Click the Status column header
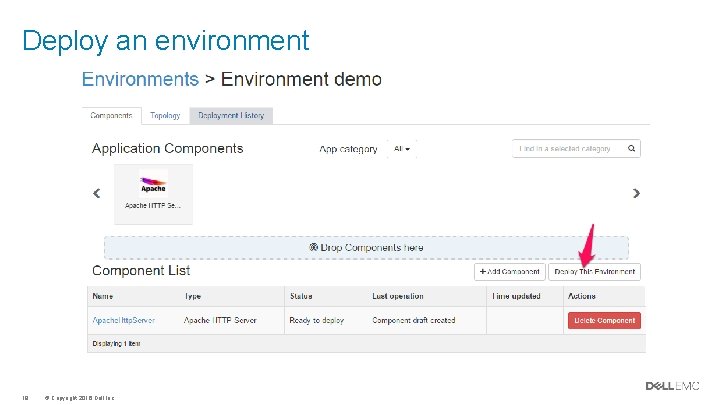Image resolution: width=720 pixels, height=405 pixels. [x=301, y=296]
